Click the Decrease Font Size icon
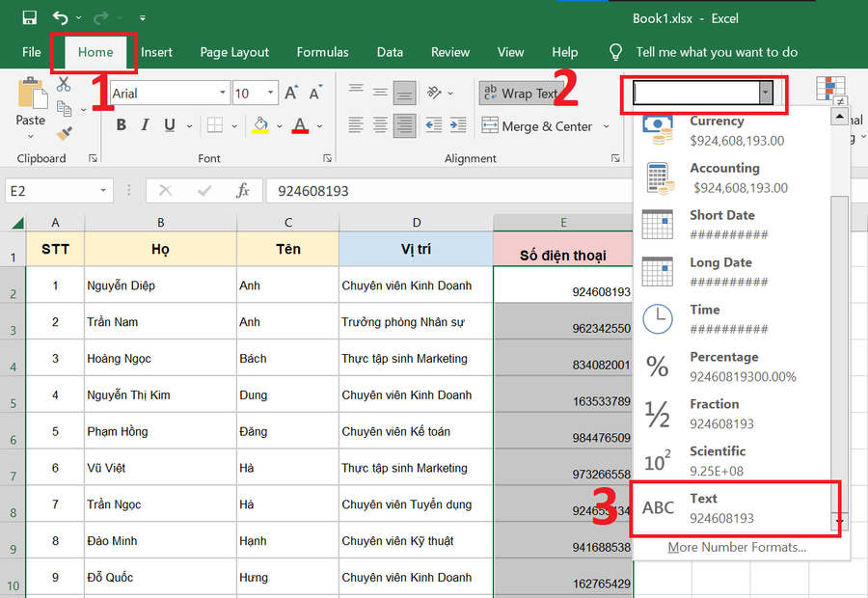The height and width of the screenshot is (598, 868). tap(315, 93)
